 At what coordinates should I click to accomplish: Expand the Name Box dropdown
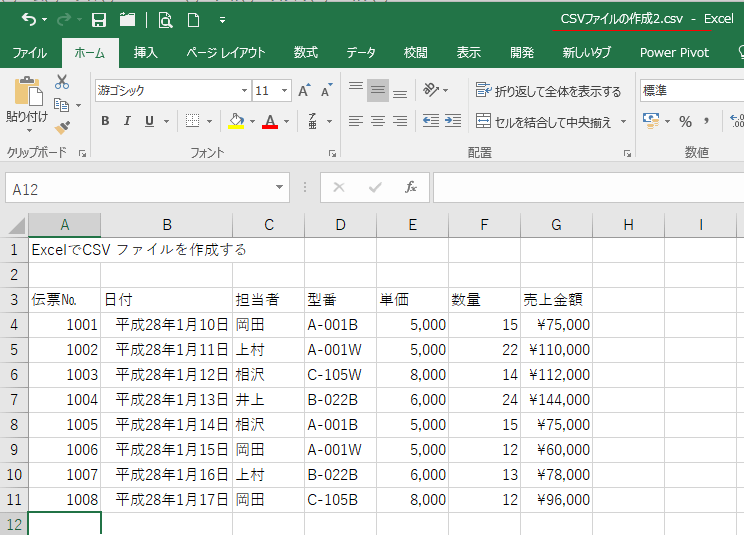point(281,188)
